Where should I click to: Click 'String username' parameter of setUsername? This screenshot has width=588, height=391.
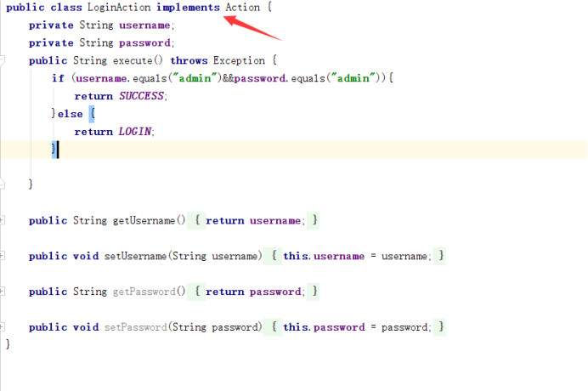[x=215, y=256]
